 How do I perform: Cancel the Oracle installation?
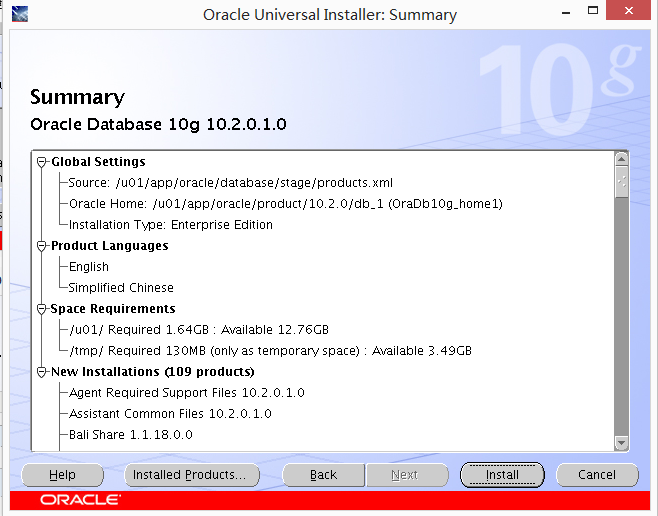click(x=597, y=475)
